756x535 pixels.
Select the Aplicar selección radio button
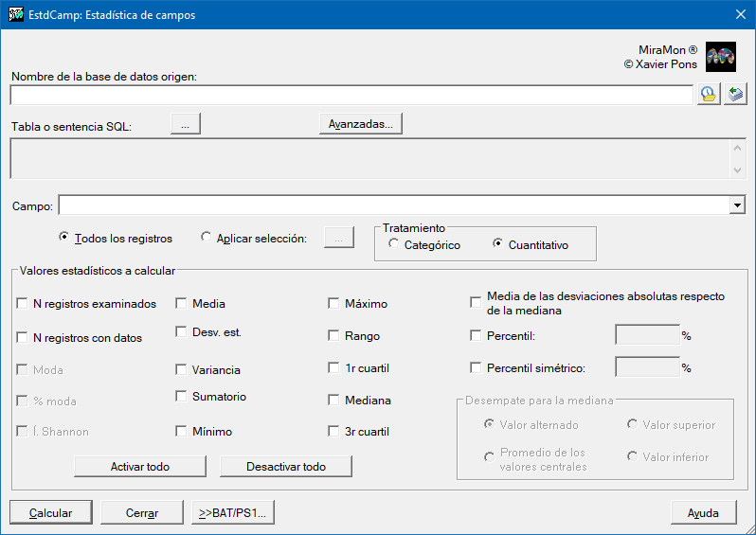pyautogui.click(x=207, y=238)
